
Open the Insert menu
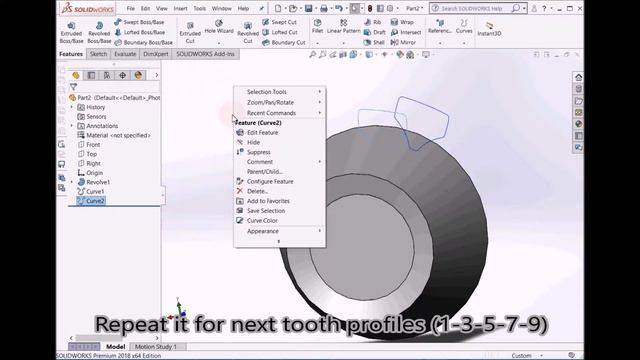[180, 9]
